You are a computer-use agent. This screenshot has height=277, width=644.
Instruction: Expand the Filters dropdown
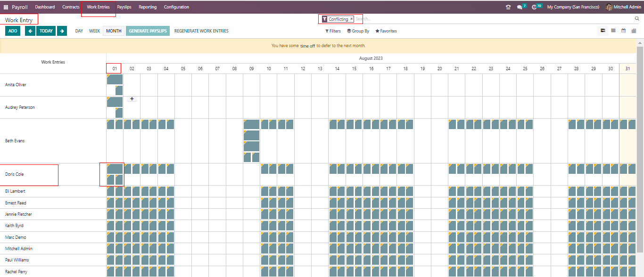[x=333, y=31]
